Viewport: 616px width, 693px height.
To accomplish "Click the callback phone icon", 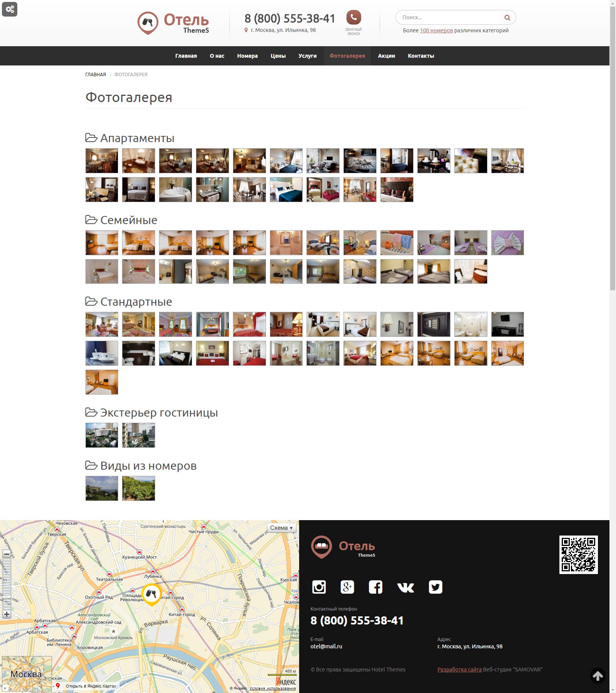I will (353, 18).
